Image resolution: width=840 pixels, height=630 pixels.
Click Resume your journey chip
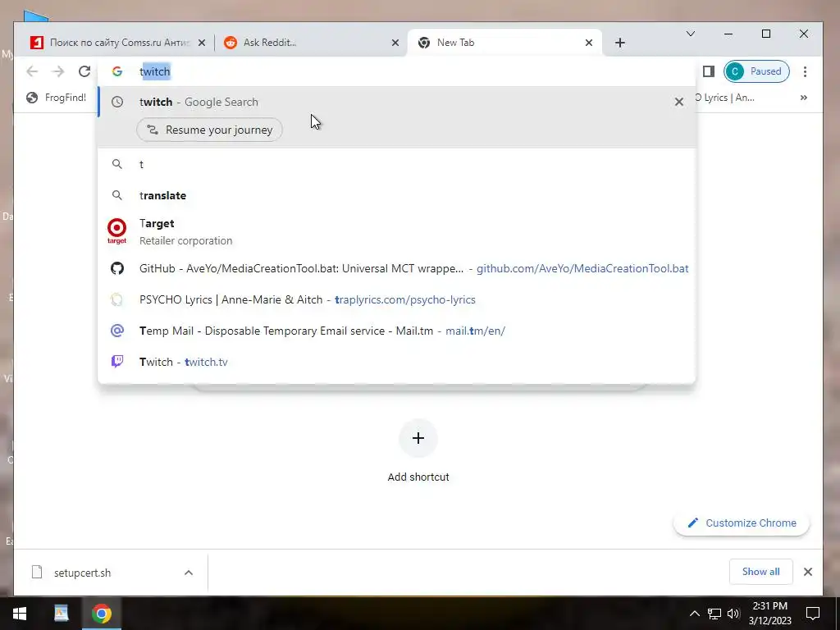tap(209, 130)
